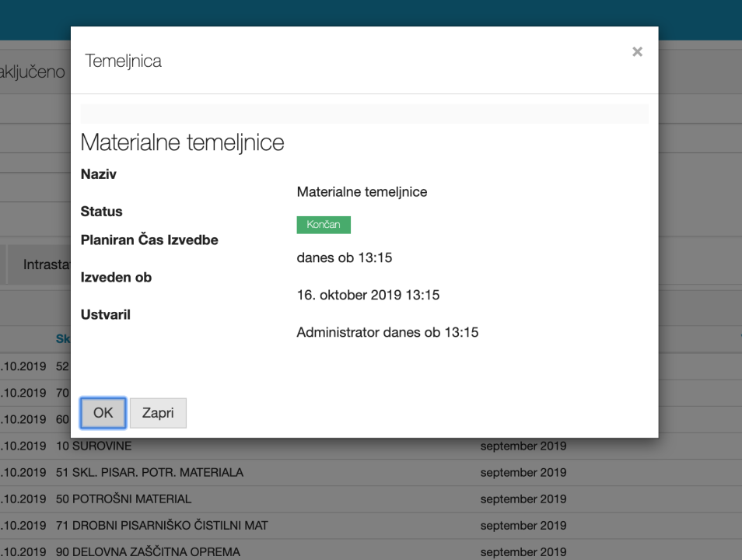Click the Temeljnica dialog title
The width and height of the screenshot is (742, 560).
(124, 61)
